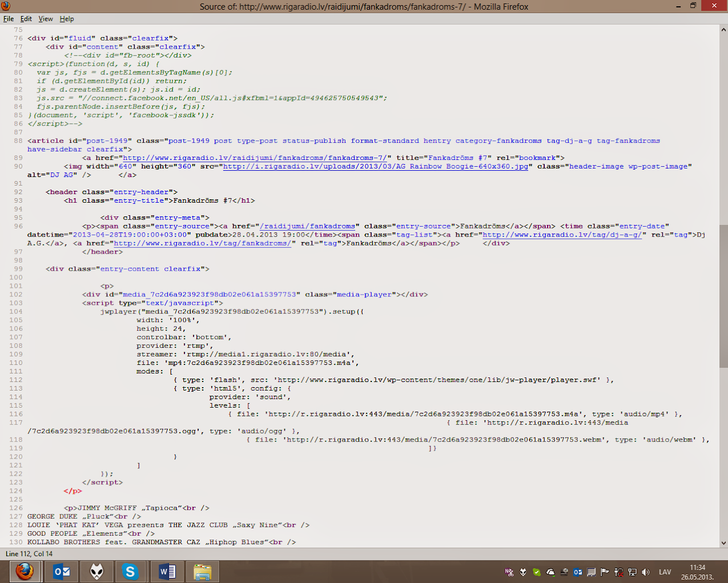Viewport: 728px width, 583px height.
Task: Click the 'text/javascript' type value
Action: [180, 303]
